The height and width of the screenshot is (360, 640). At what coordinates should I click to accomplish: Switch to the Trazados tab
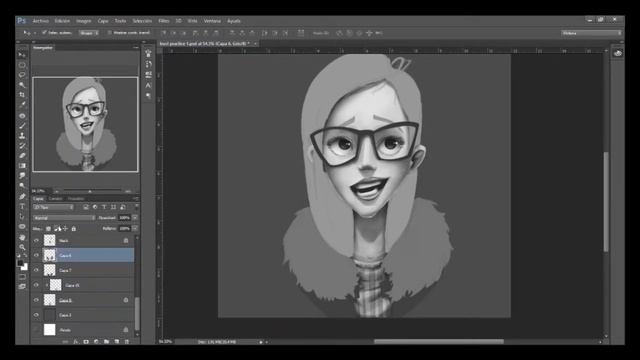(76, 199)
